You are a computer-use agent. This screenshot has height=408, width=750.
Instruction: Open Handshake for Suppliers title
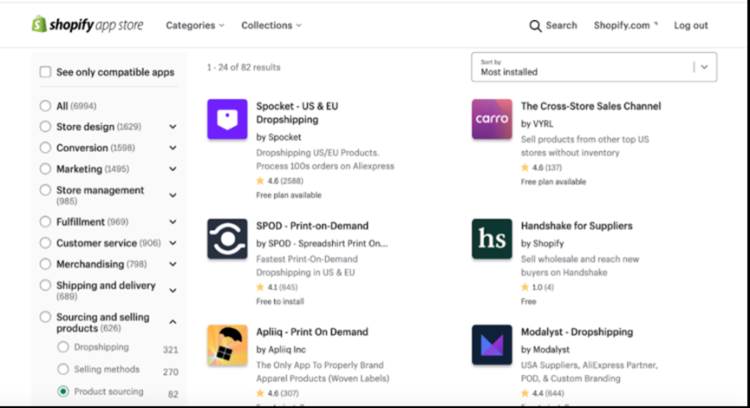pos(576,226)
